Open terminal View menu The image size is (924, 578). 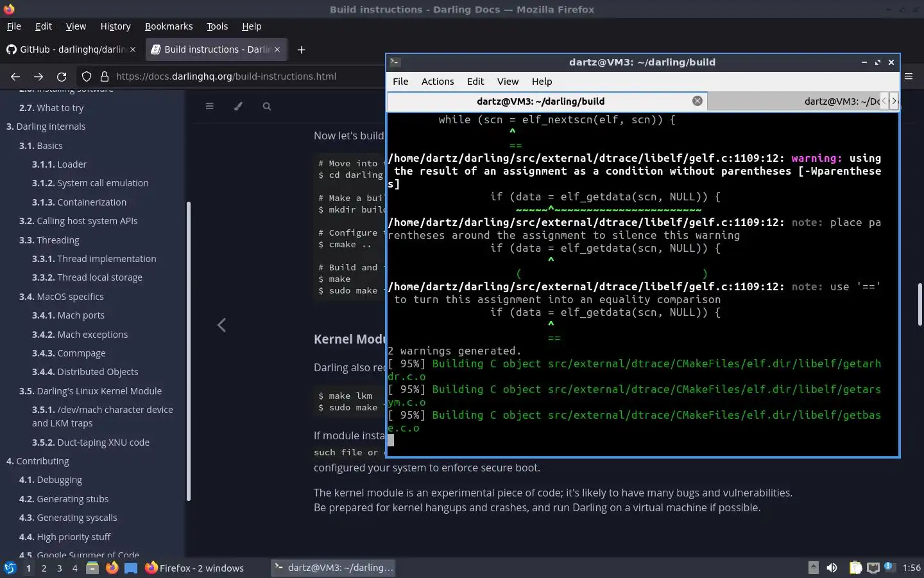[508, 82]
